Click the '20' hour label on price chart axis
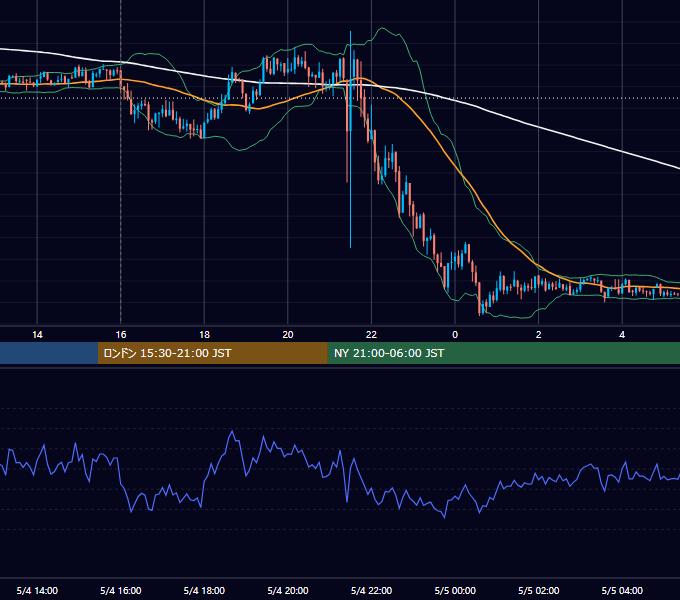Image resolution: width=680 pixels, height=600 pixels. pyautogui.click(x=288, y=335)
